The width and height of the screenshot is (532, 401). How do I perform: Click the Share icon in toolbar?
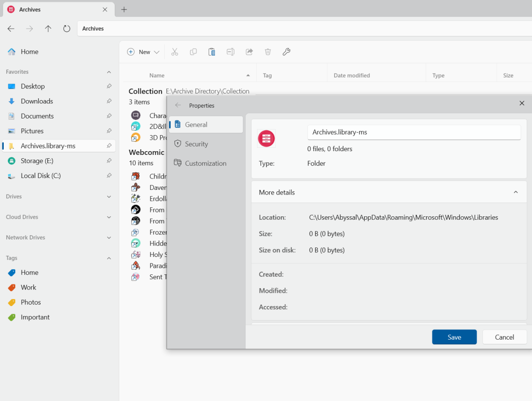click(x=249, y=52)
